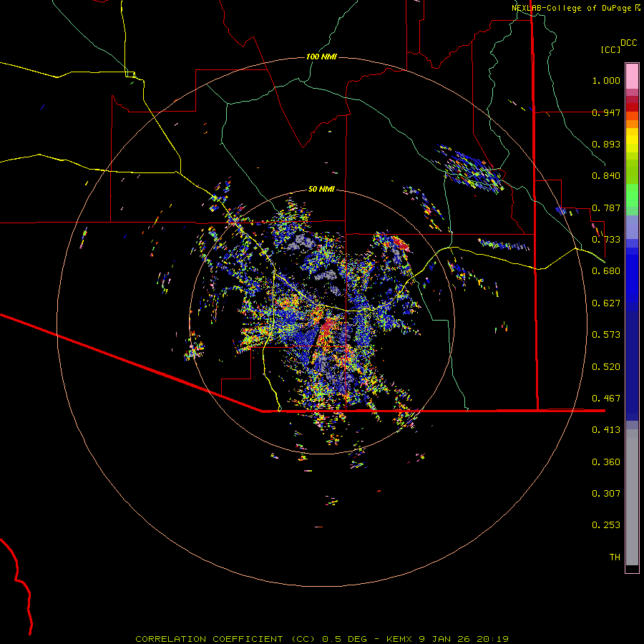Click the 50 NMI range ring label

click(x=321, y=189)
